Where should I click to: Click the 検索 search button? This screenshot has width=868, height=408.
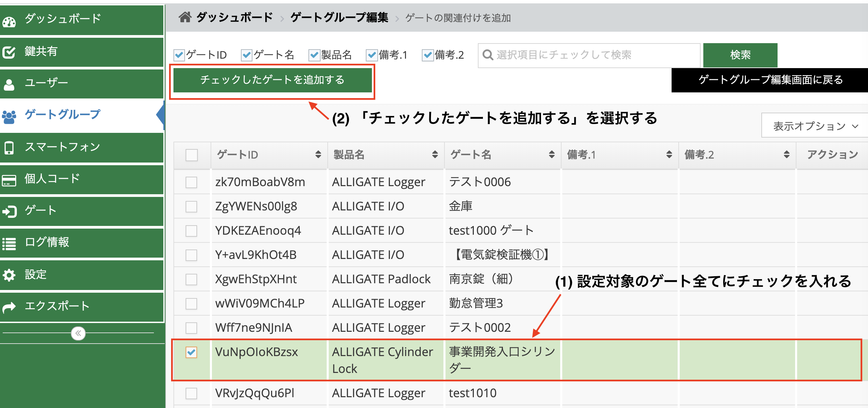(x=740, y=55)
